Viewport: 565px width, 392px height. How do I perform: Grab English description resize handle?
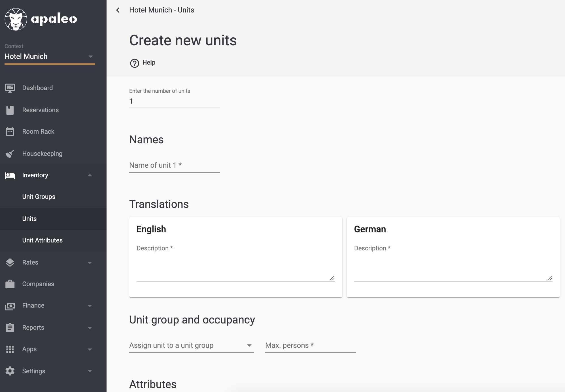click(332, 278)
